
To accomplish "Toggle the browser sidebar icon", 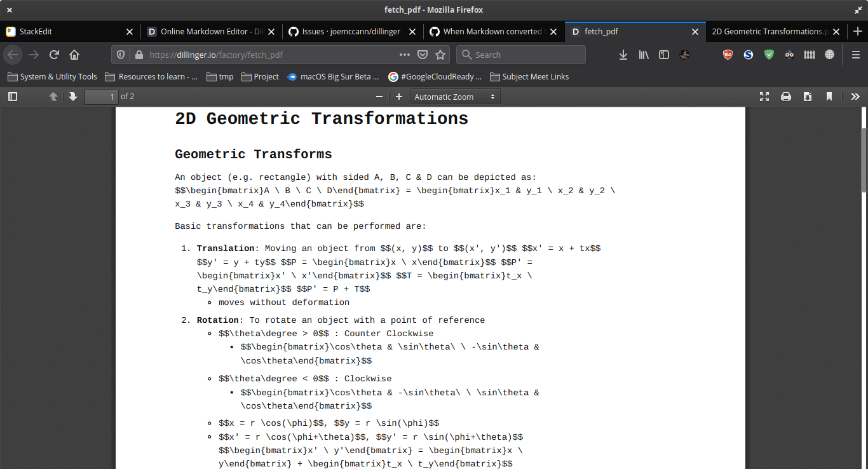I will coord(663,55).
